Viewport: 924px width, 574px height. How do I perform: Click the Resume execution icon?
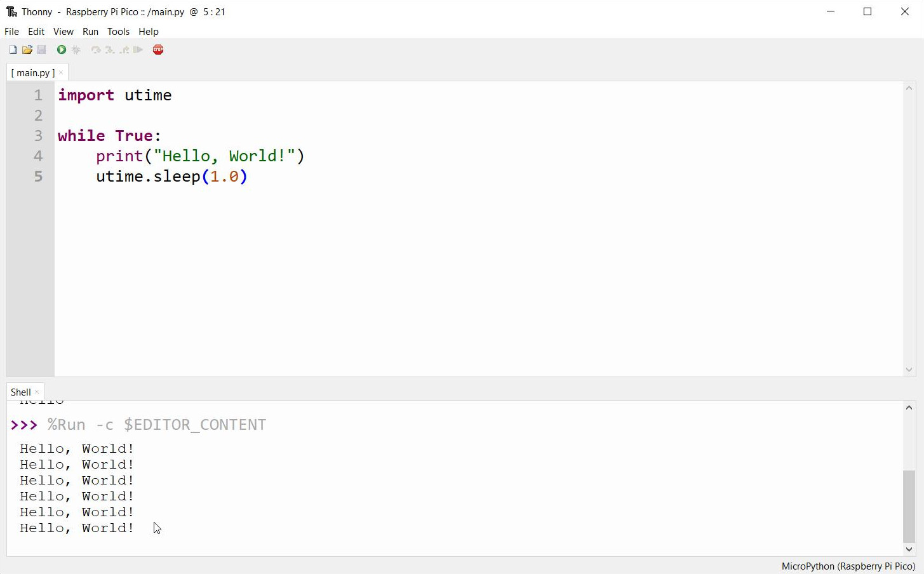point(138,50)
